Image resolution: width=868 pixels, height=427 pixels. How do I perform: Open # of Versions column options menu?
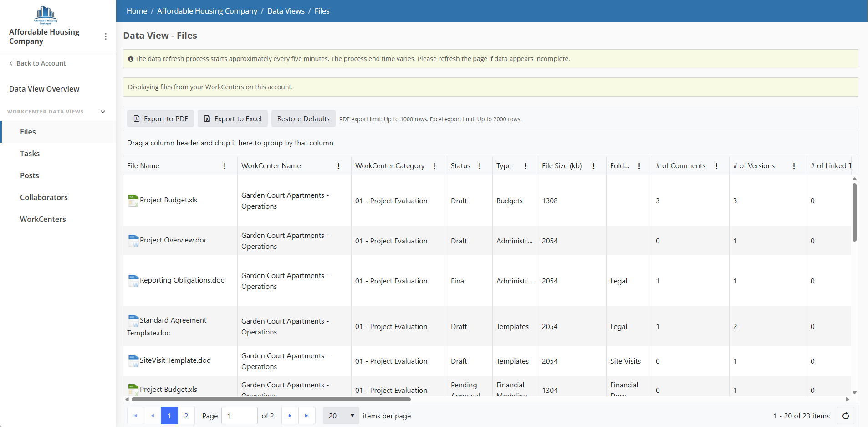click(x=794, y=166)
